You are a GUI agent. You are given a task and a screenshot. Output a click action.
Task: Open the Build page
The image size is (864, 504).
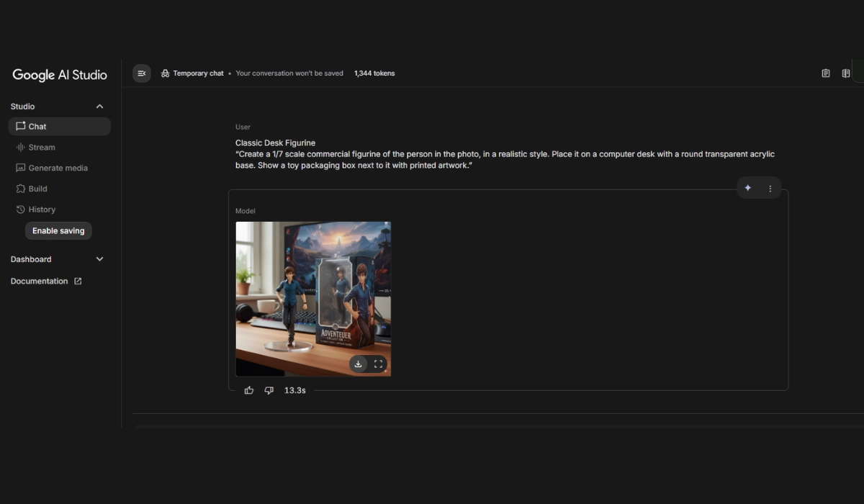(37, 189)
